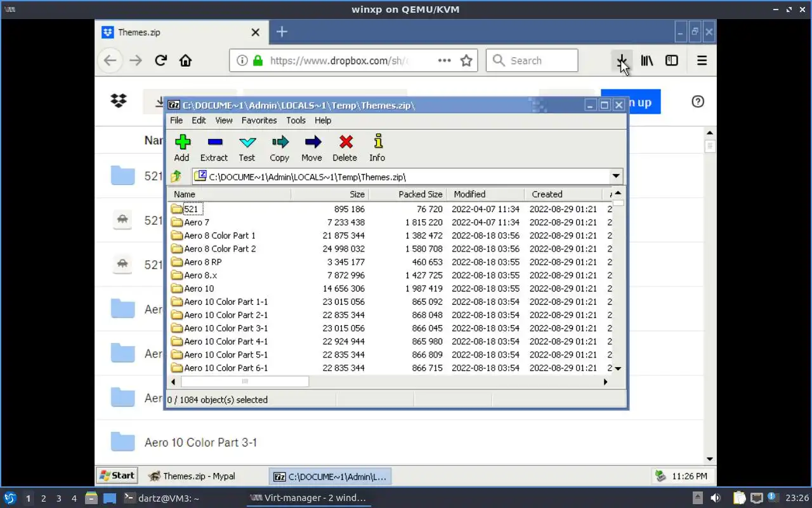Sort the file list by Size column

(330, 194)
